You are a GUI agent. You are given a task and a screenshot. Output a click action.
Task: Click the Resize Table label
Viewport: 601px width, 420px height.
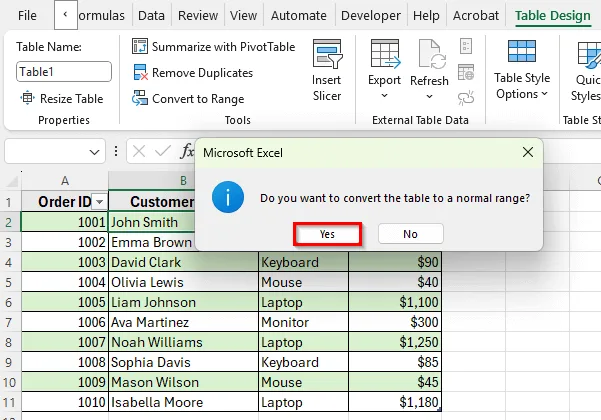[72, 98]
